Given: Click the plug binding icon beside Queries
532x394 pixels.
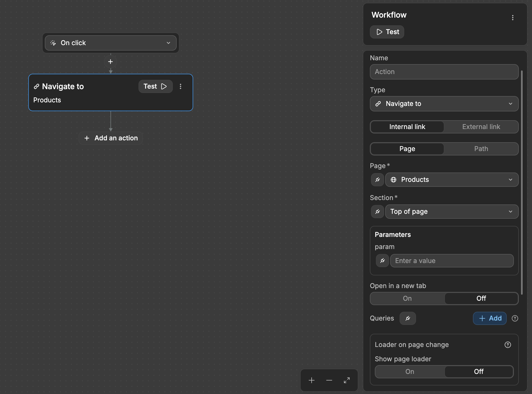Looking at the screenshot, I should (408, 318).
